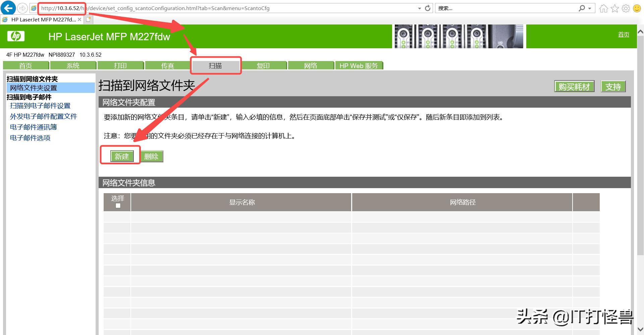Viewport: 644px width, 335px height.
Task: Open 支持 from the top right
Action: (x=613, y=87)
